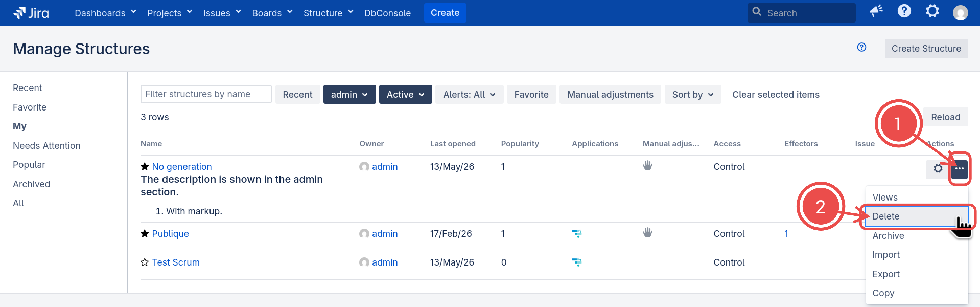Click the gear icon in No generation row
The image size is (980, 307).
tap(938, 168)
